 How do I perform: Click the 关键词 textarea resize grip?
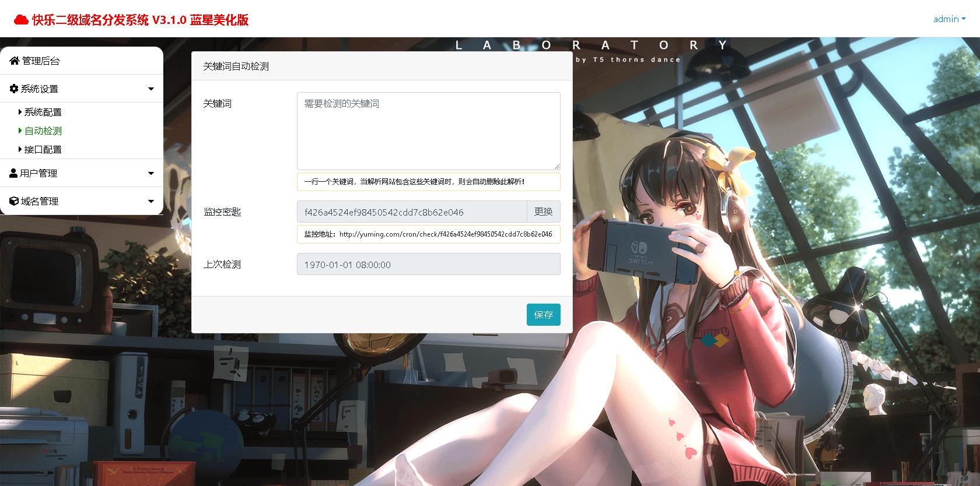[x=556, y=166]
